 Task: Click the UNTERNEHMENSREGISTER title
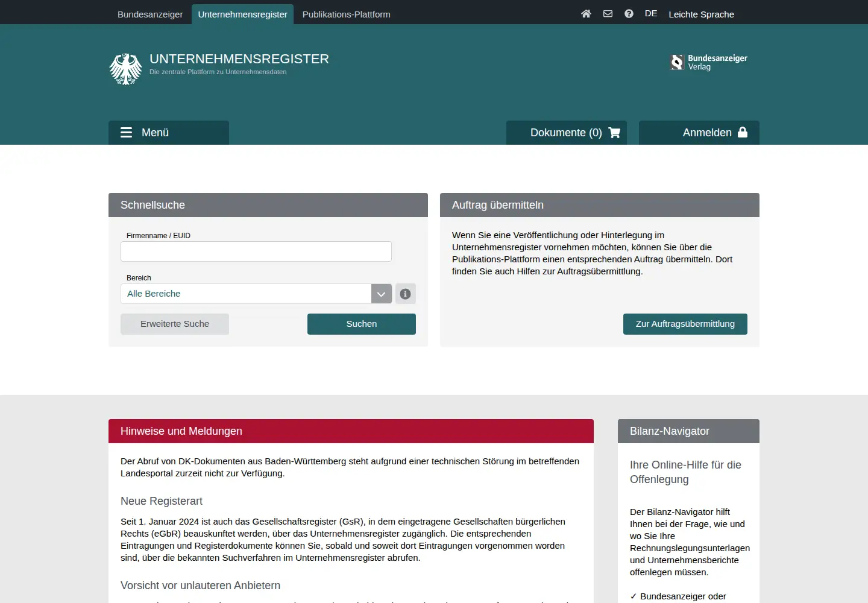click(239, 59)
